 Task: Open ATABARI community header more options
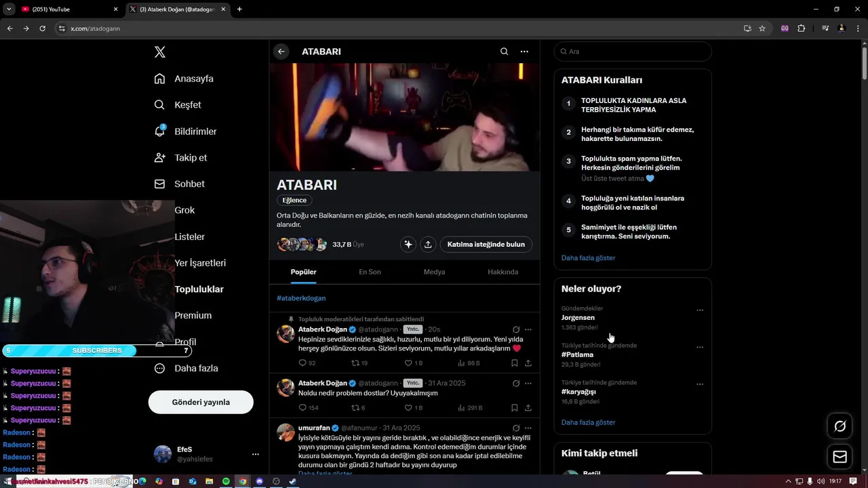click(x=524, y=52)
